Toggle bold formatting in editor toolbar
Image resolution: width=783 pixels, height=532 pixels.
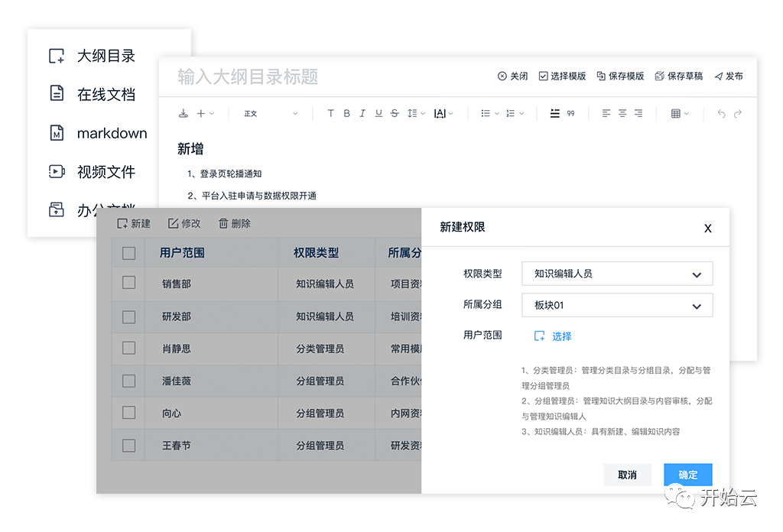[x=346, y=114]
